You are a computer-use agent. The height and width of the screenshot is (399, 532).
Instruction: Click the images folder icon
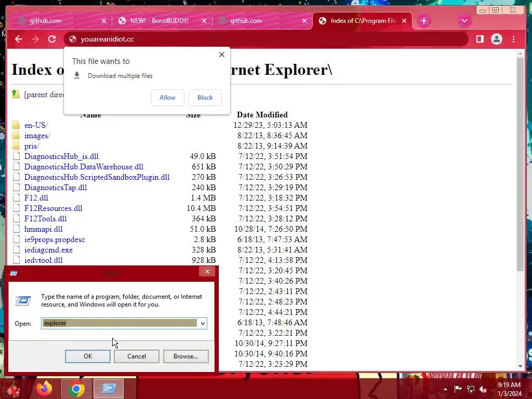click(x=16, y=135)
